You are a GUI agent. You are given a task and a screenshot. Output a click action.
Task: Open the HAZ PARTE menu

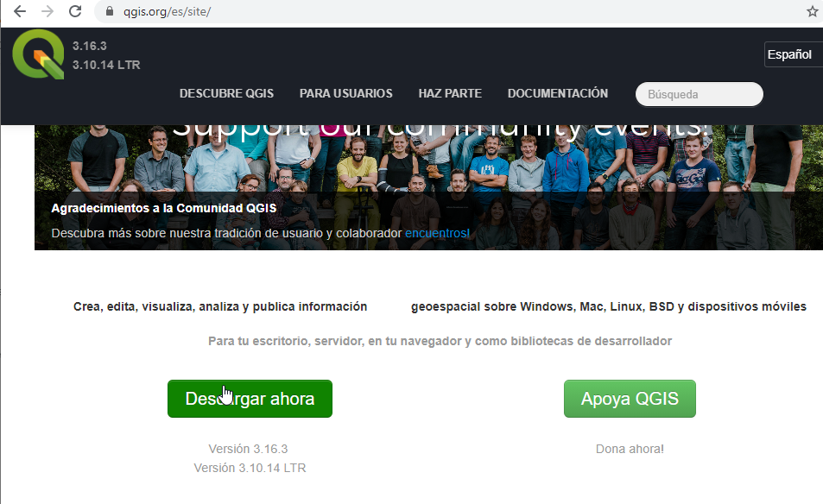click(450, 93)
